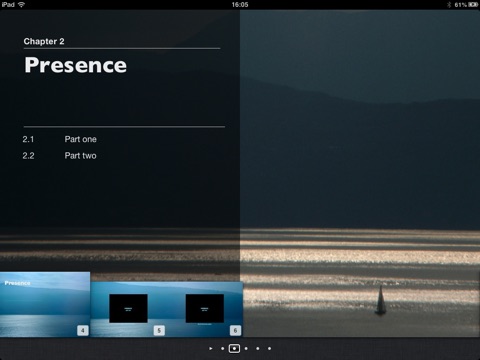Screen dimensions: 480x360
Task: Jump to the dot right after the boxed one
Action: (x=246, y=348)
